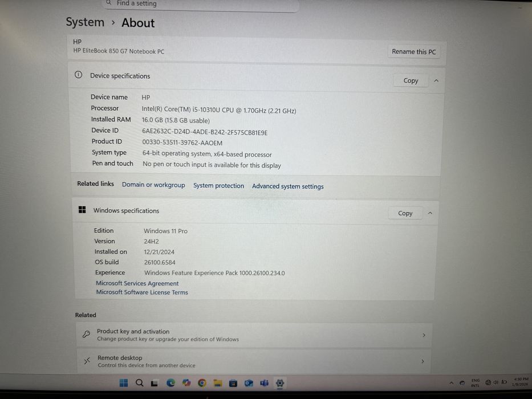Click Rename this PC button

(x=413, y=51)
